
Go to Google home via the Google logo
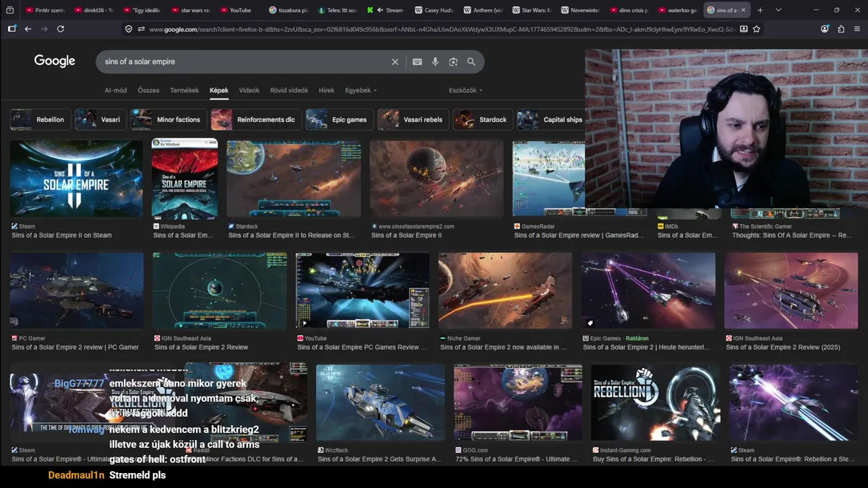pos(55,61)
